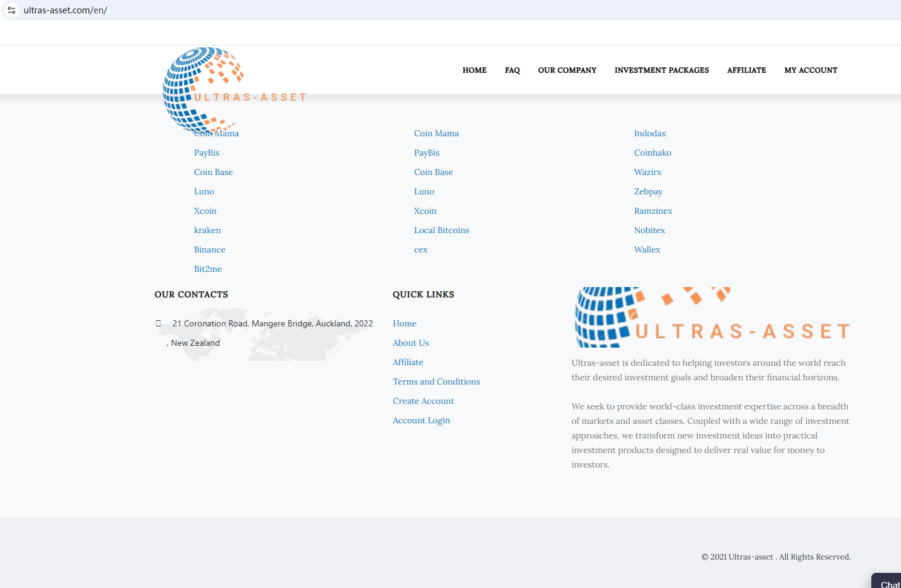Click the 21 Coronation Road address text
The image size is (901, 588).
pyautogui.click(x=270, y=333)
